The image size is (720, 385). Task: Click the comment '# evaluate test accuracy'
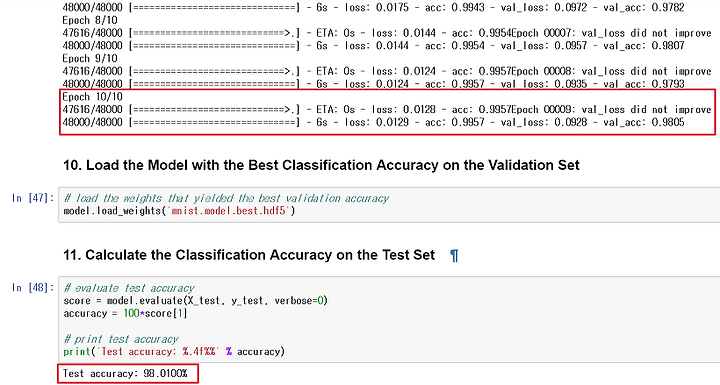[x=129, y=288]
